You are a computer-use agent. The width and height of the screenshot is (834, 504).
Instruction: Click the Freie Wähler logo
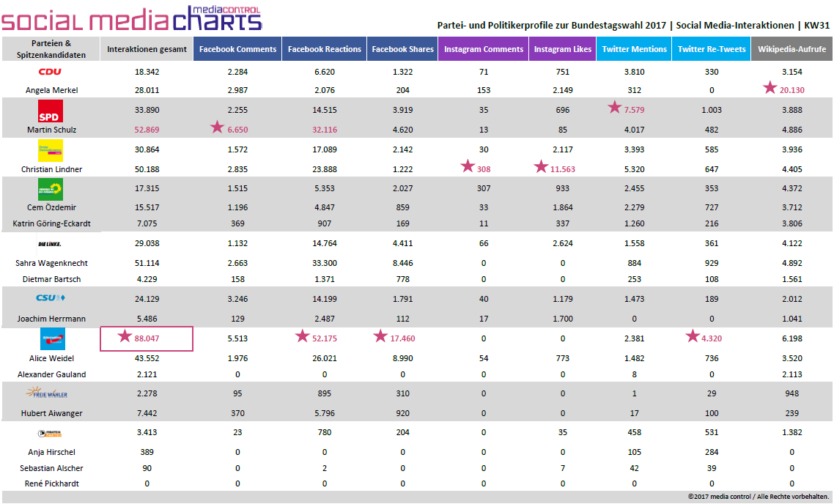pyautogui.click(x=47, y=393)
